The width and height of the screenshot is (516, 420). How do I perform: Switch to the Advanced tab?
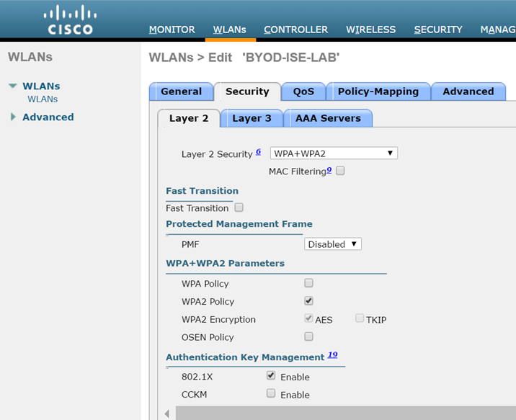468,91
